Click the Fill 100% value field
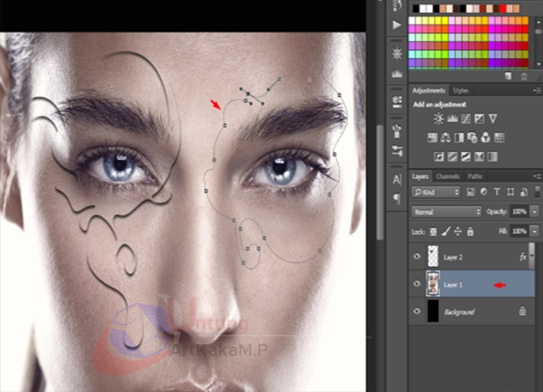543x392 pixels. point(520,231)
